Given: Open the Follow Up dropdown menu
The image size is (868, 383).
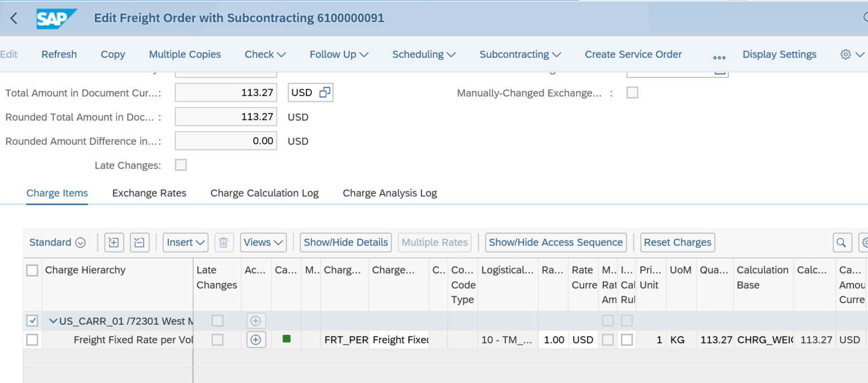Looking at the screenshot, I should (338, 54).
